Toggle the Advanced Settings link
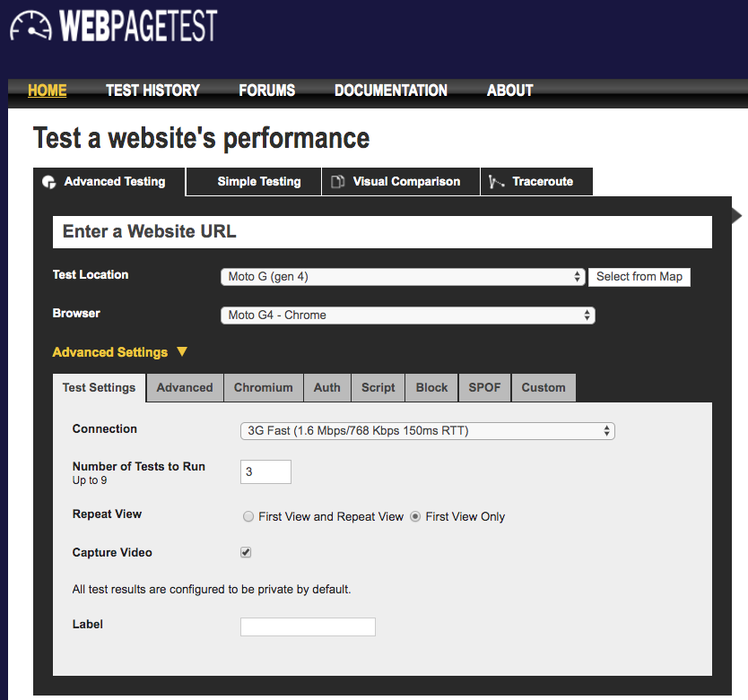Screen dimensions: 748x700 [110, 352]
